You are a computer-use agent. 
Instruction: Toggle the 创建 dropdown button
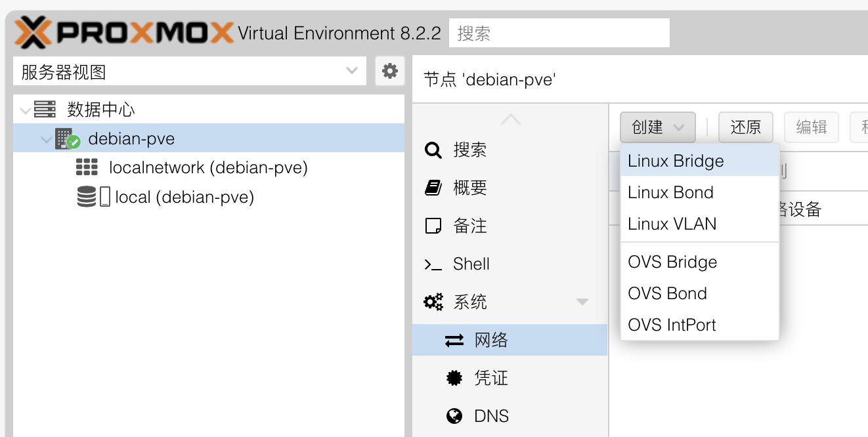[658, 127]
